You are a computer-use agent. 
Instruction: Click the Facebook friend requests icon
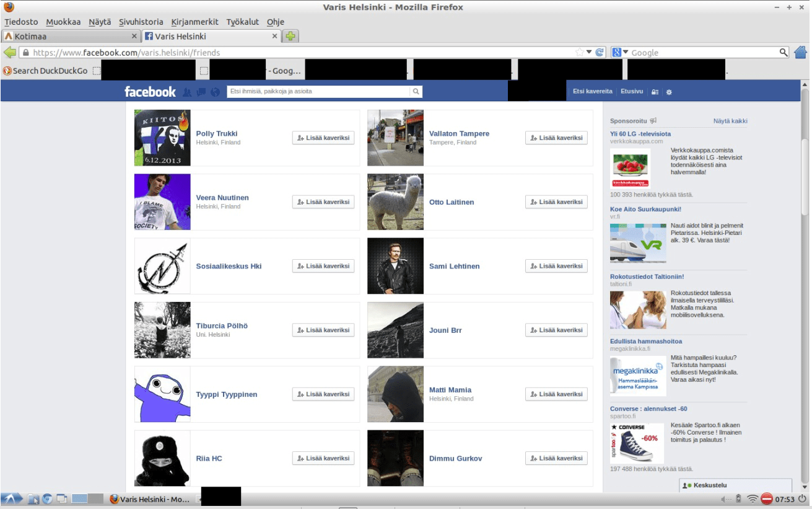187,92
